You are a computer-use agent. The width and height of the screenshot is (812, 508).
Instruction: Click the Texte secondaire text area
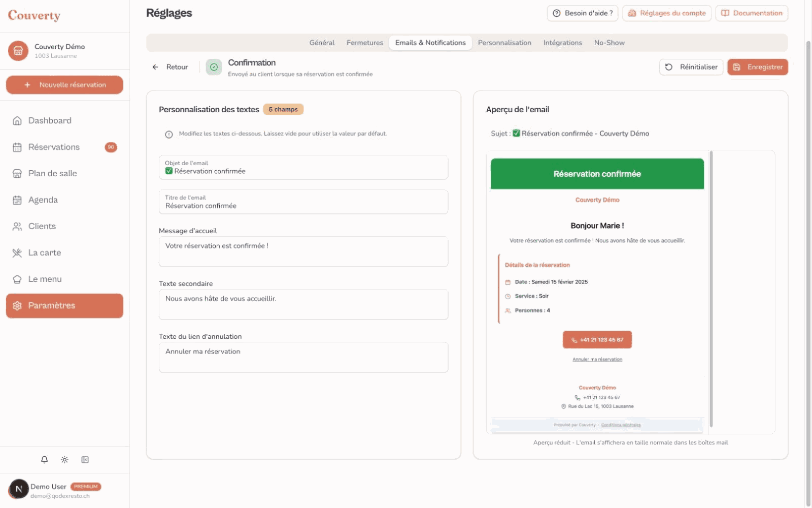point(303,304)
